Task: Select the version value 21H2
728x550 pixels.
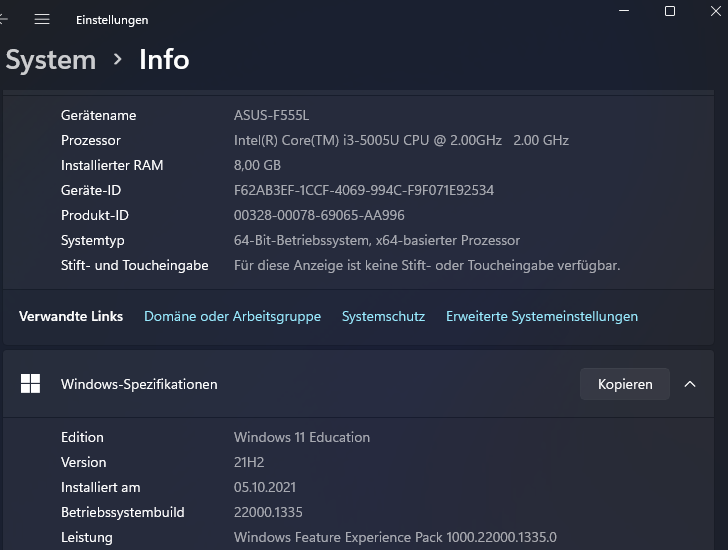Action: pos(249,462)
